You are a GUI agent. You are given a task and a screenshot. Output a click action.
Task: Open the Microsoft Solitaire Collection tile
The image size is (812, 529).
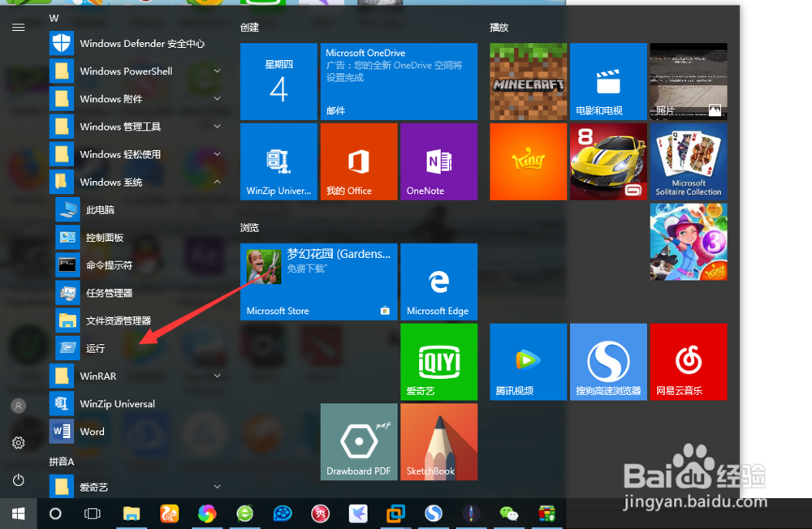point(689,161)
